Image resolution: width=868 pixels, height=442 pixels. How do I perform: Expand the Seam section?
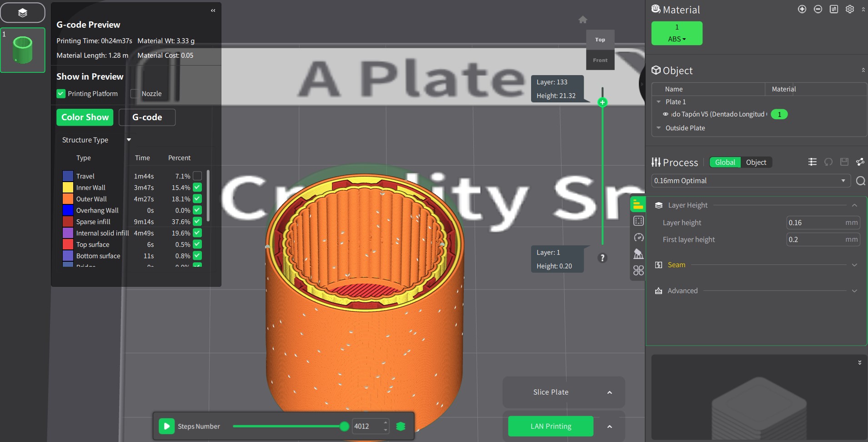coord(854,265)
